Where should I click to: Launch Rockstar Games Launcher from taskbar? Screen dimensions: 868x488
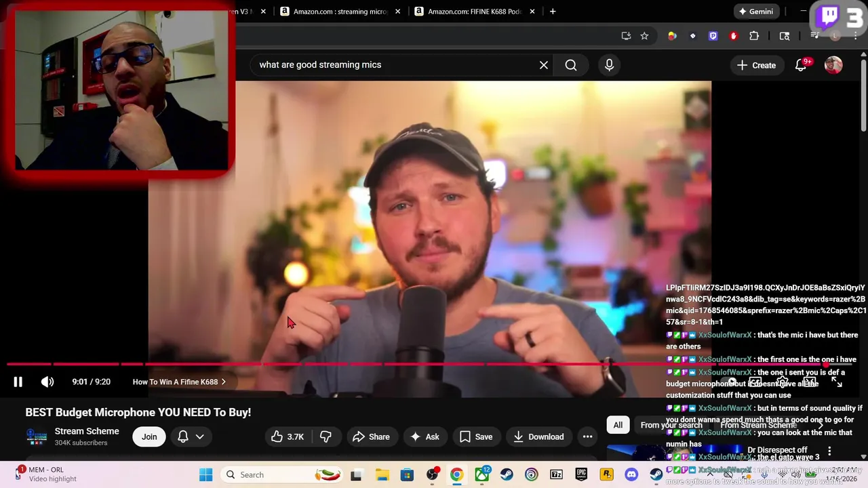click(606, 474)
